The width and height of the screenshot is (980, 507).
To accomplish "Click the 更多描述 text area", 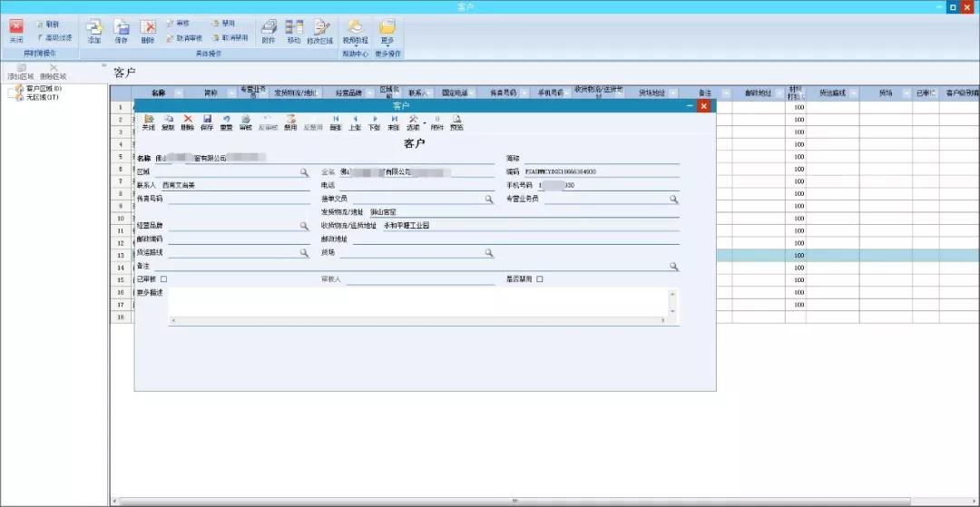I will pos(418,302).
